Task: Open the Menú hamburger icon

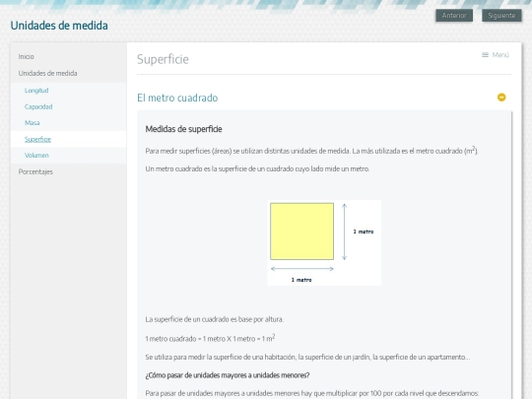Action: point(496,55)
